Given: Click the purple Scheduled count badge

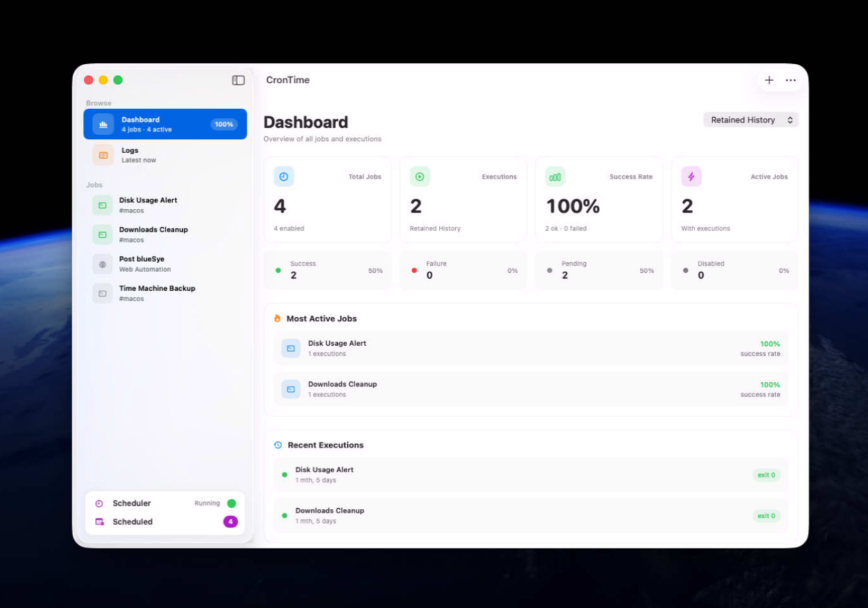Looking at the screenshot, I should [231, 522].
